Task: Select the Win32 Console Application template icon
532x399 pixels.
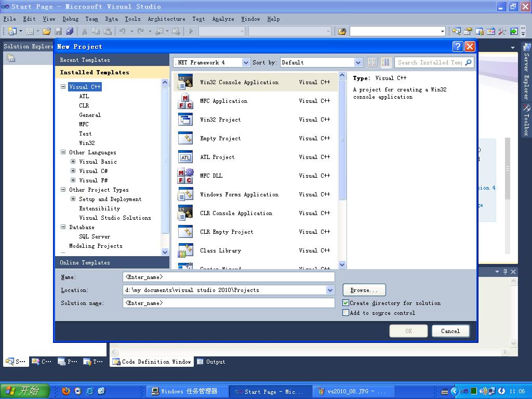Action: (185, 82)
